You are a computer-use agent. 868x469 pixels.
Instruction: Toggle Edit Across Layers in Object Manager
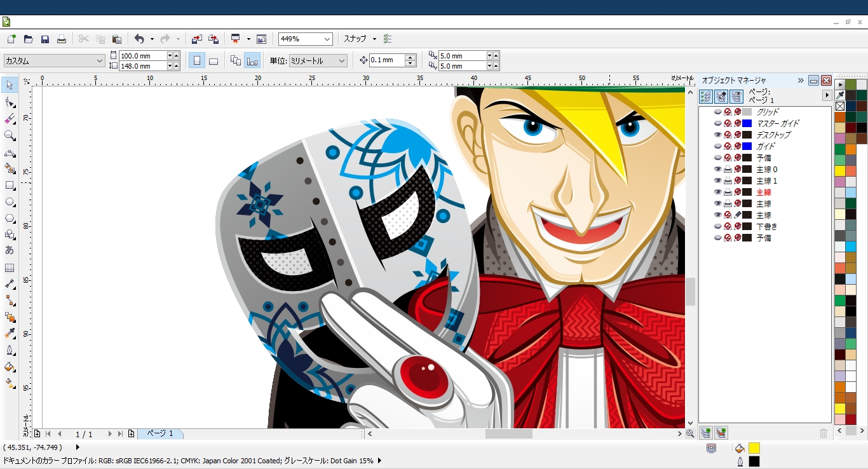point(721,96)
